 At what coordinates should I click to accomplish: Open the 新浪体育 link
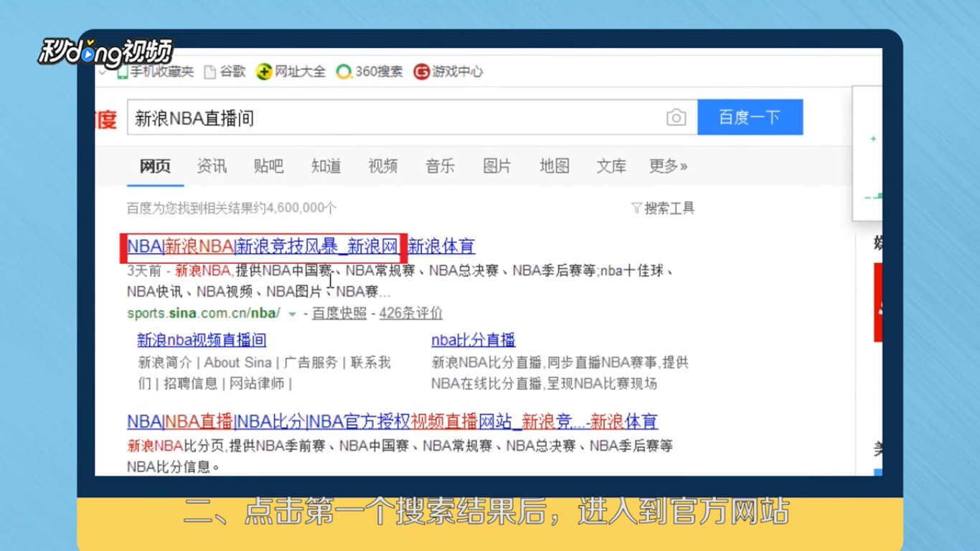(442, 246)
